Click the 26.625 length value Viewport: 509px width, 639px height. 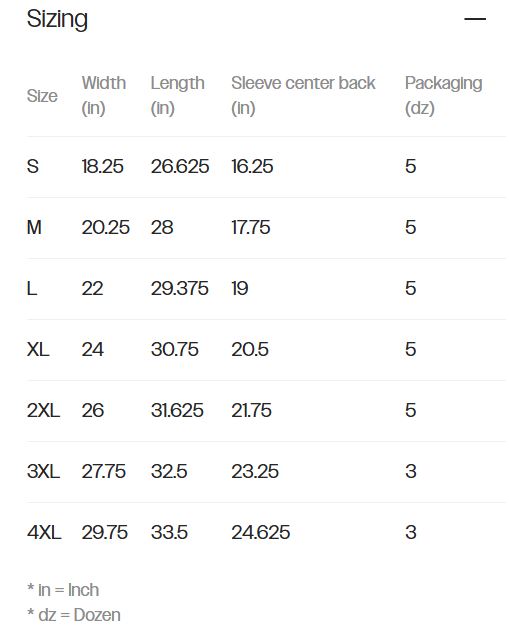(180, 166)
